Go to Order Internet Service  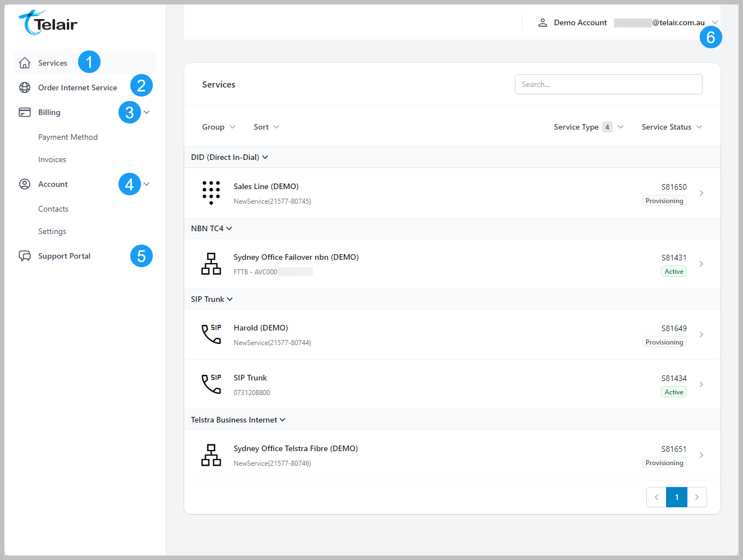(78, 88)
